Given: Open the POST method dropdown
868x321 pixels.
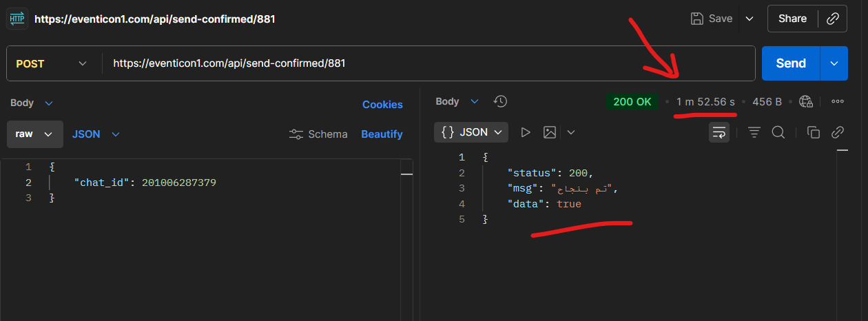Looking at the screenshot, I should coord(52,63).
